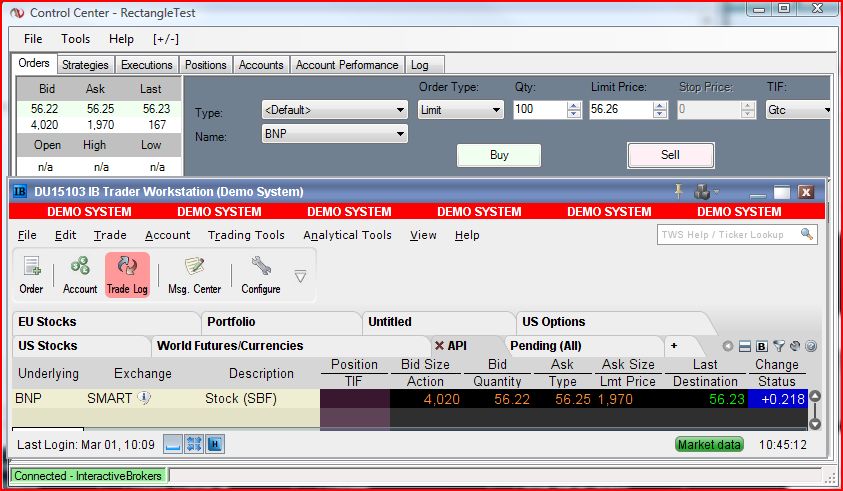Click the Limit Price field showing 56.26
This screenshot has width=843, height=491.
(x=620, y=110)
